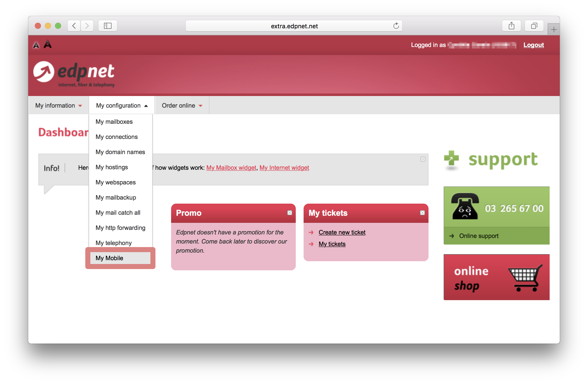The image size is (588, 384).
Task: Expand the My information dropdown
Action: tap(58, 106)
